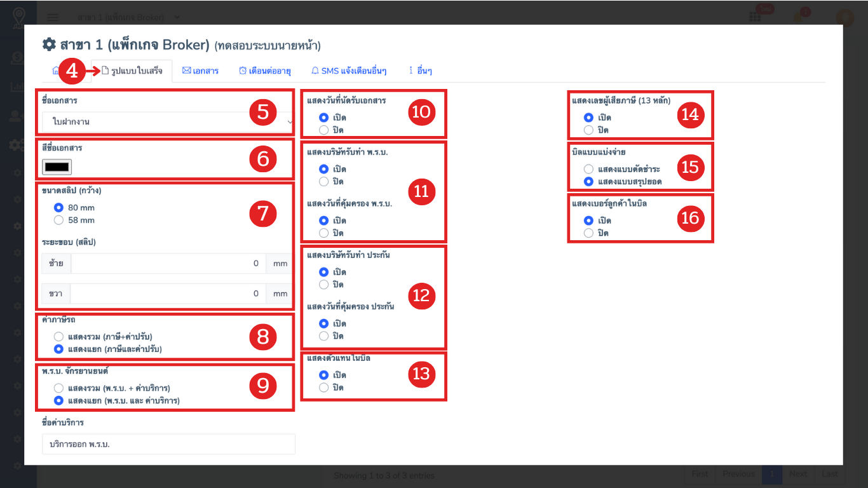
Task: Click the Previous pagination button behind the dialog
Action: point(738,474)
